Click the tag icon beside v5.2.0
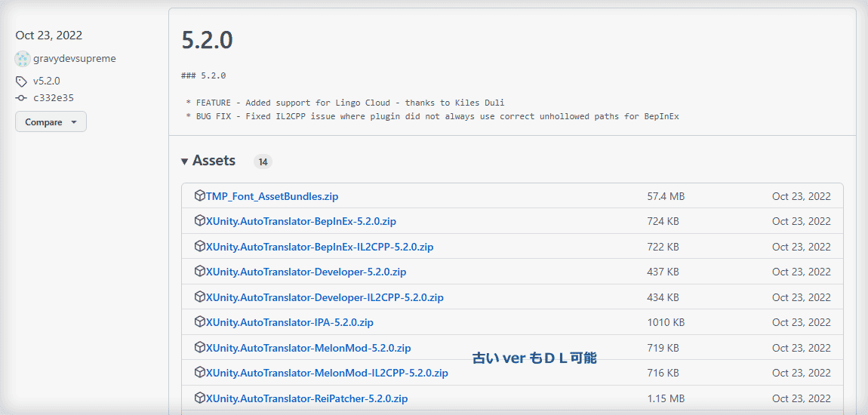Viewport: 868px width, 415px height. point(21,82)
